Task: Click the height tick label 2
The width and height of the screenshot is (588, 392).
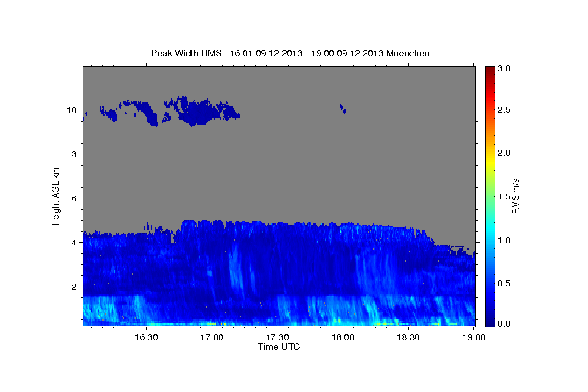Action: [x=74, y=287]
